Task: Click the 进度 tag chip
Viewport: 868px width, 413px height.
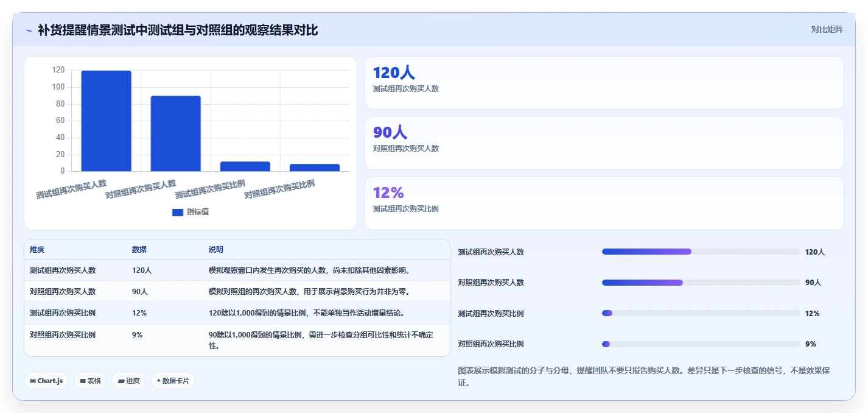Action: coord(128,381)
